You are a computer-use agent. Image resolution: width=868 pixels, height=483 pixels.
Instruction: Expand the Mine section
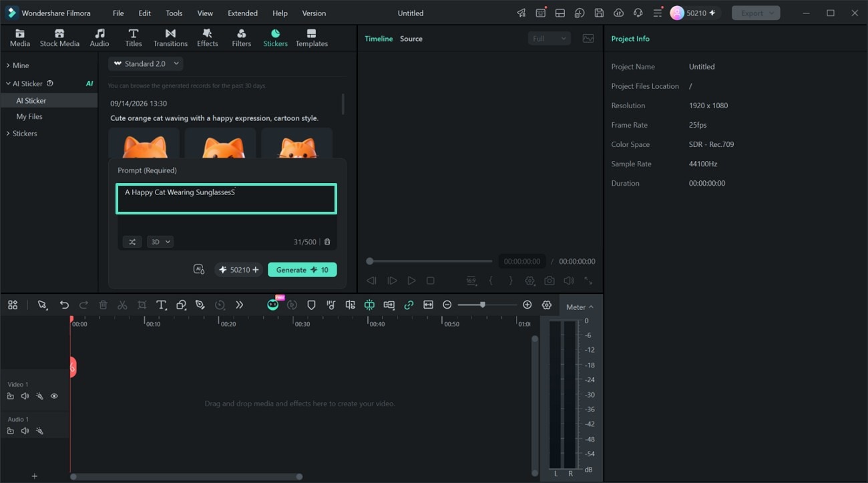[18, 65]
